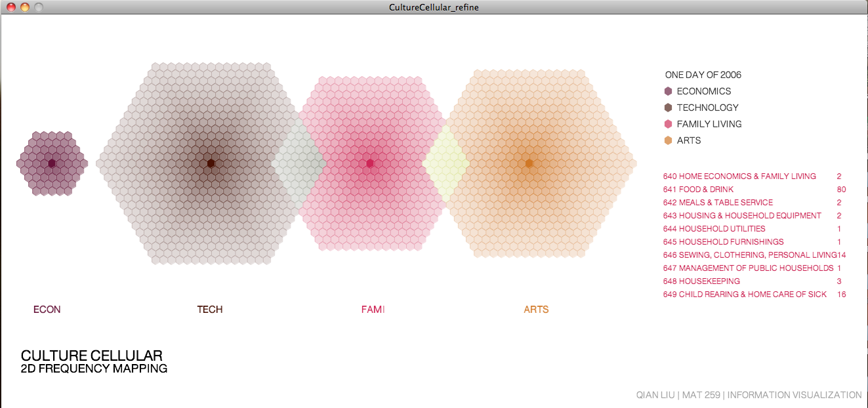Click the Technology legend hexagon
This screenshot has height=408, width=868.
pyautogui.click(x=668, y=108)
